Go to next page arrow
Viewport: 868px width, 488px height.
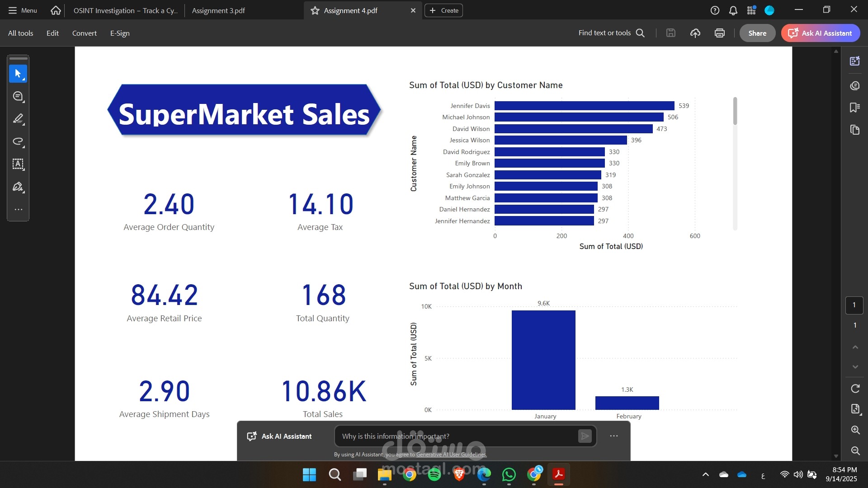[855, 367]
